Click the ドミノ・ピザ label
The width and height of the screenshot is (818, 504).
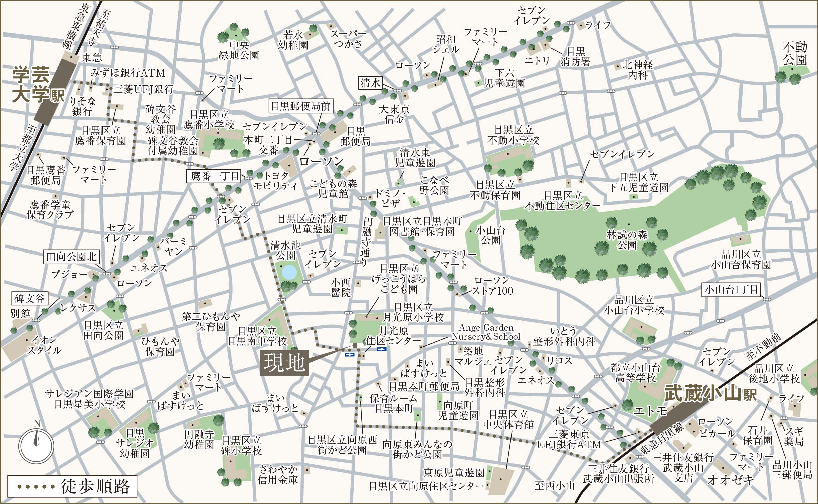[391, 199]
